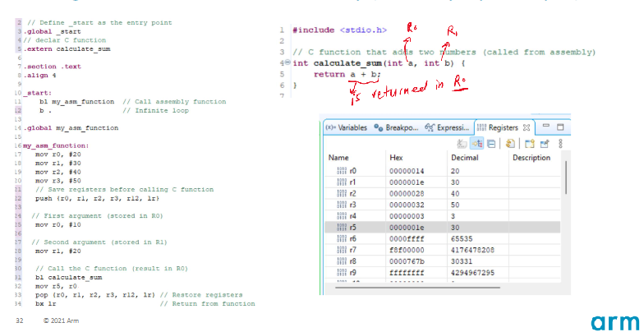Viewport: 644px width, 332px height.
Task: Select the Registers tab
Action: [503, 127]
